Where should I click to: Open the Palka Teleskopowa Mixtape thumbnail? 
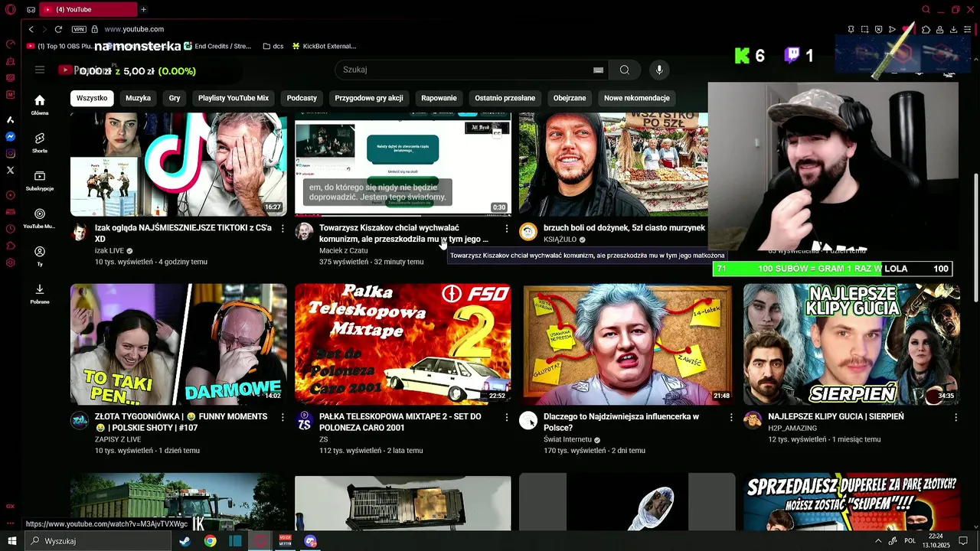(403, 344)
